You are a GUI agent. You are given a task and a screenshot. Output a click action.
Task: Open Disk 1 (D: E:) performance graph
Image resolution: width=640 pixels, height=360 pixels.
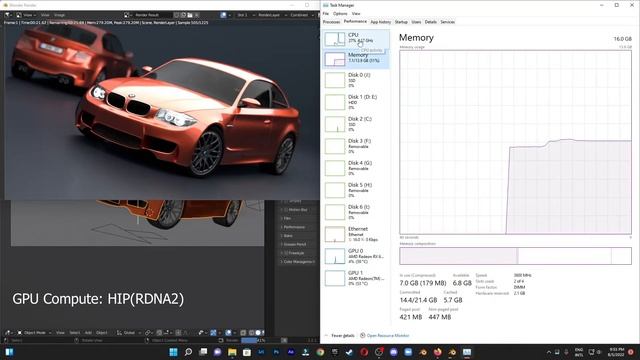pyautogui.click(x=356, y=102)
